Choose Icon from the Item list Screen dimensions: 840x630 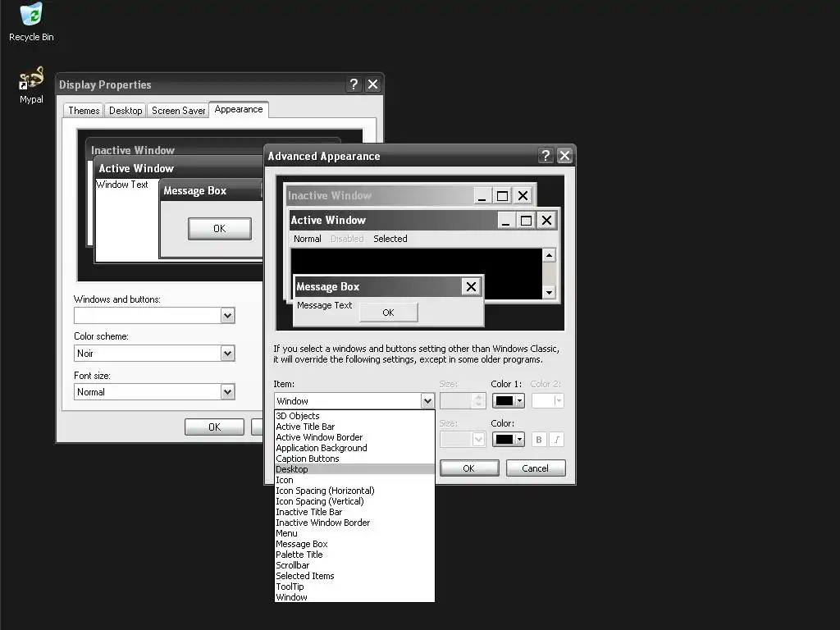click(x=354, y=480)
